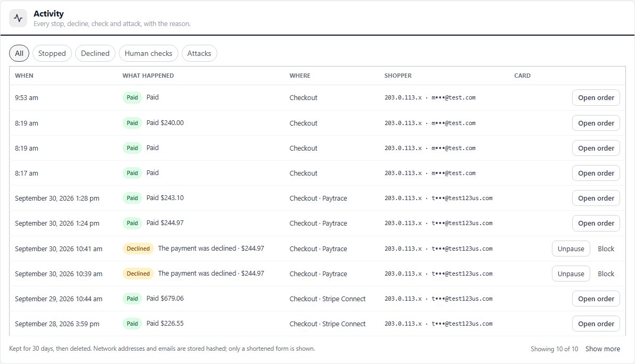Open order for the 1:24 pm payment
Viewport: 635px width, 364px height.
pos(596,224)
